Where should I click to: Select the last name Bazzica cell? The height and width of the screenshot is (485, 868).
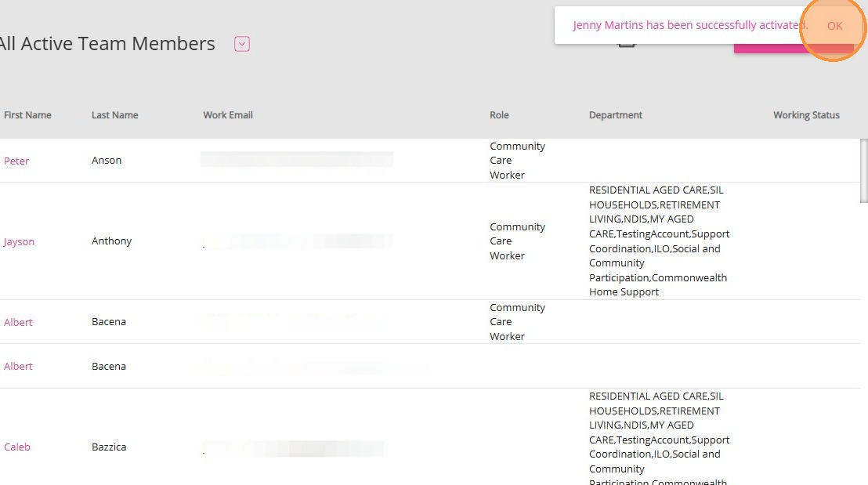(x=109, y=447)
